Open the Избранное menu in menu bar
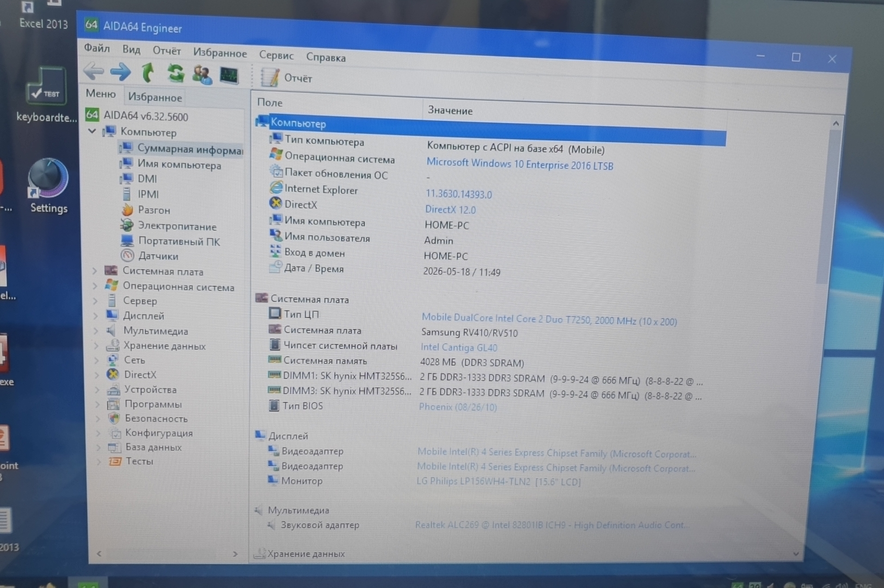This screenshot has width=884, height=588. point(220,53)
